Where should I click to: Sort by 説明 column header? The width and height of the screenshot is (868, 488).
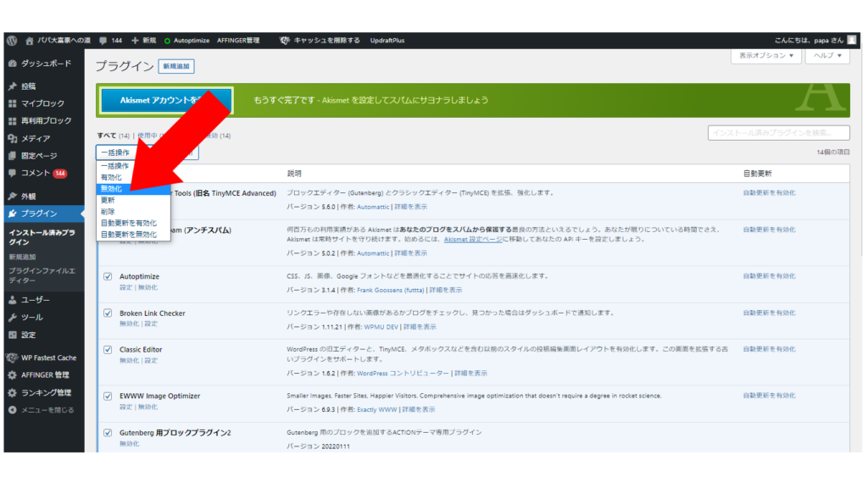click(x=294, y=174)
